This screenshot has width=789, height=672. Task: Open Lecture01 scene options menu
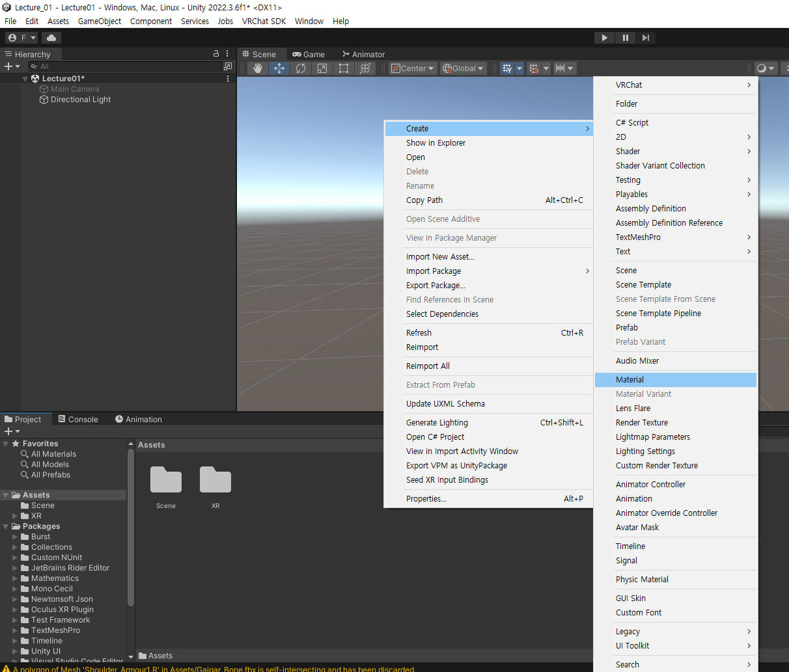228,79
